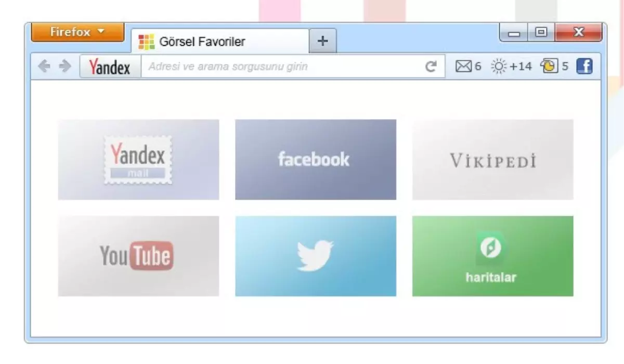
Task: Open a new tab with the plus button
Action: pyautogui.click(x=322, y=40)
